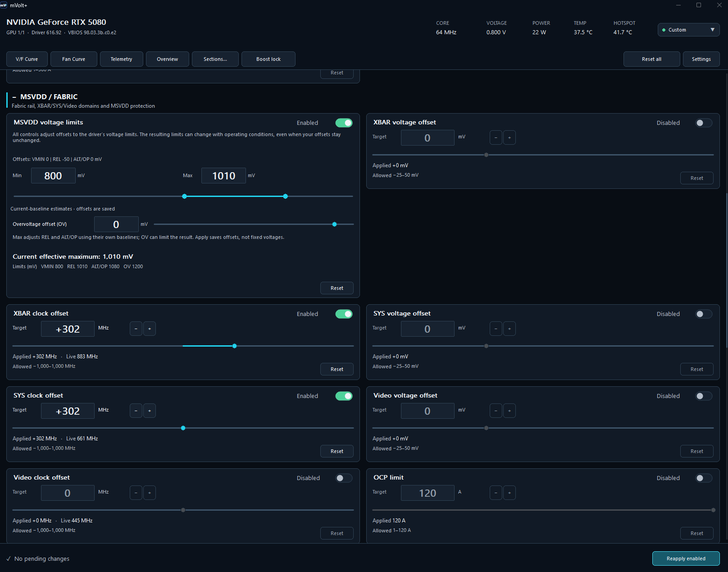The image size is (728, 572).
Task: Turn off XBAR clock offset toggle
Action: coord(344,314)
